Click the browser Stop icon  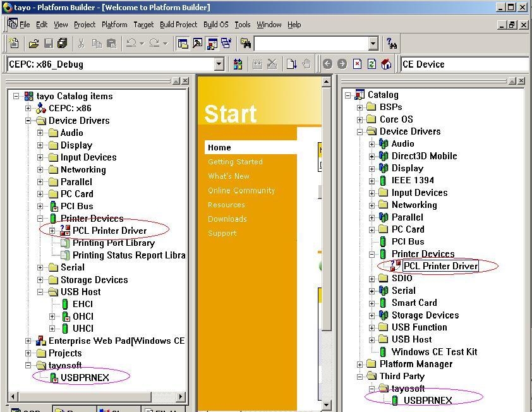pyautogui.click(x=357, y=64)
